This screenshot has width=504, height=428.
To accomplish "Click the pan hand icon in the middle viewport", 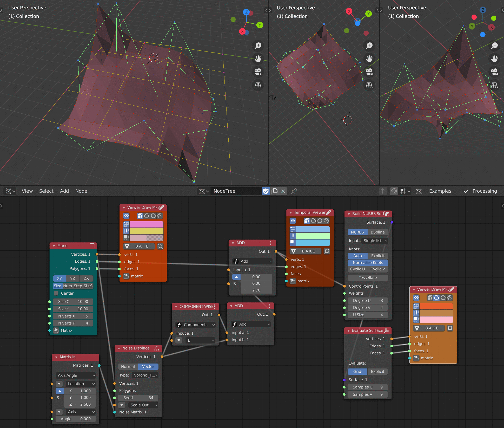I will (369, 59).
